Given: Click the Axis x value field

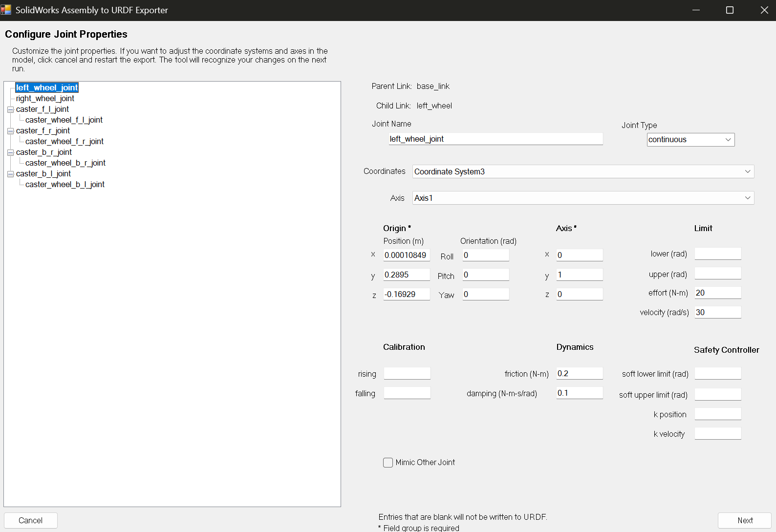Looking at the screenshot, I should point(580,255).
